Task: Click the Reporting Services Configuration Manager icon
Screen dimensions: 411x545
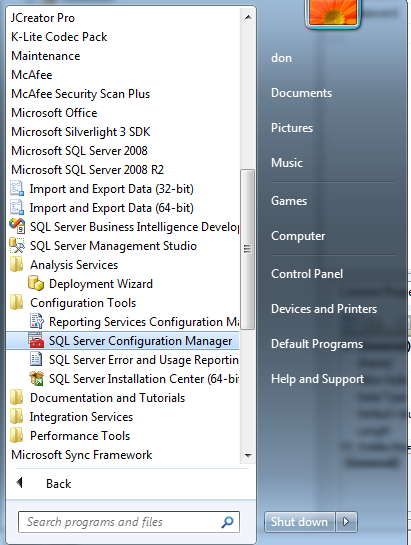Action: (37, 322)
